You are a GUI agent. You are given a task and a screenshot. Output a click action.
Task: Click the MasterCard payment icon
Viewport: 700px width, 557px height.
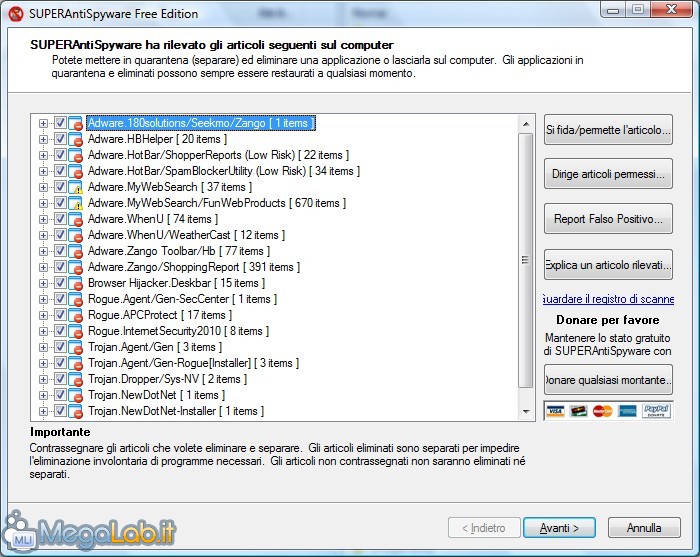[x=603, y=411]
